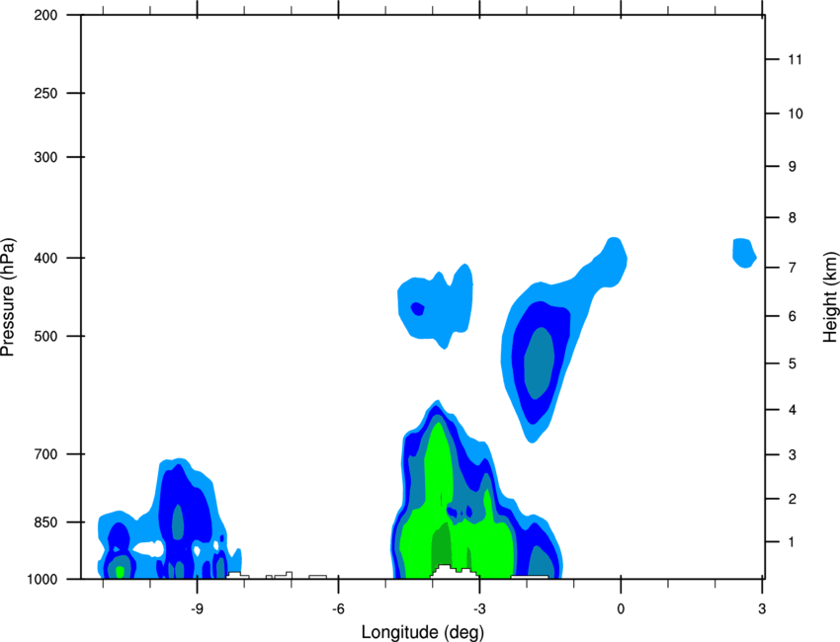Image resolution: width=840 pixels, height=642 pixels.
Task: Click the teal core of the mid-level contour near 500 hPa
Action: pos(539,363)
